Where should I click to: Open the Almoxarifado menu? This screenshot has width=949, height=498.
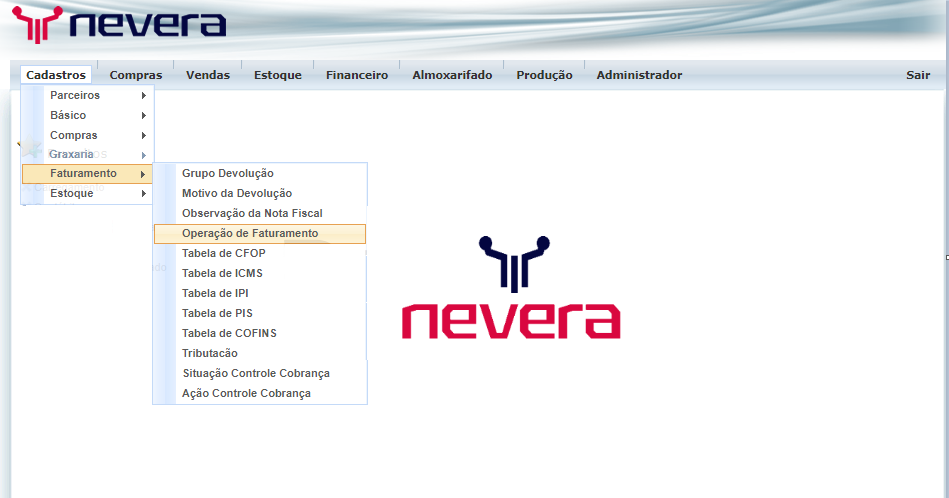point(452,75)
